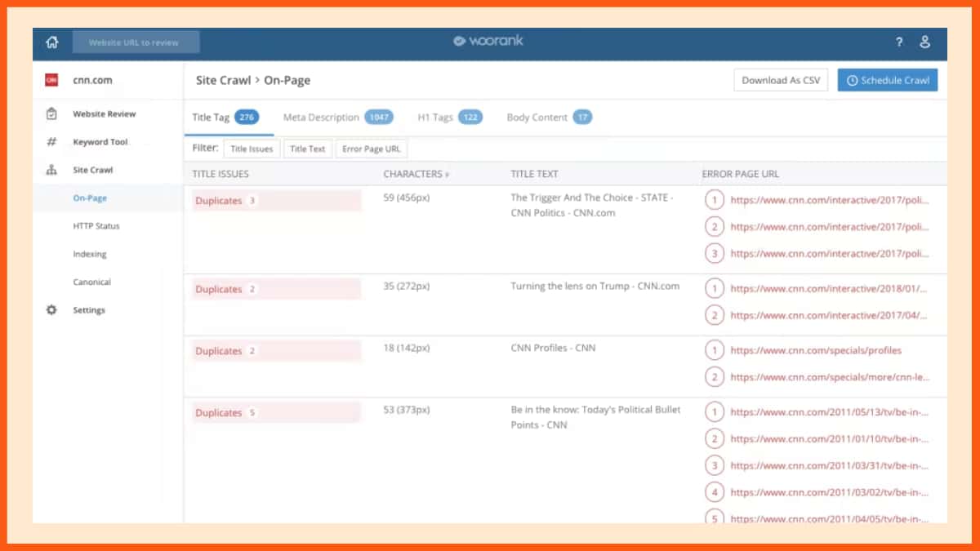Image resolution: width=980 pixels, height=551 pixels.
Task: Open the cnn.com/specials/profiles URL link
Action: (x=815, y=351)
